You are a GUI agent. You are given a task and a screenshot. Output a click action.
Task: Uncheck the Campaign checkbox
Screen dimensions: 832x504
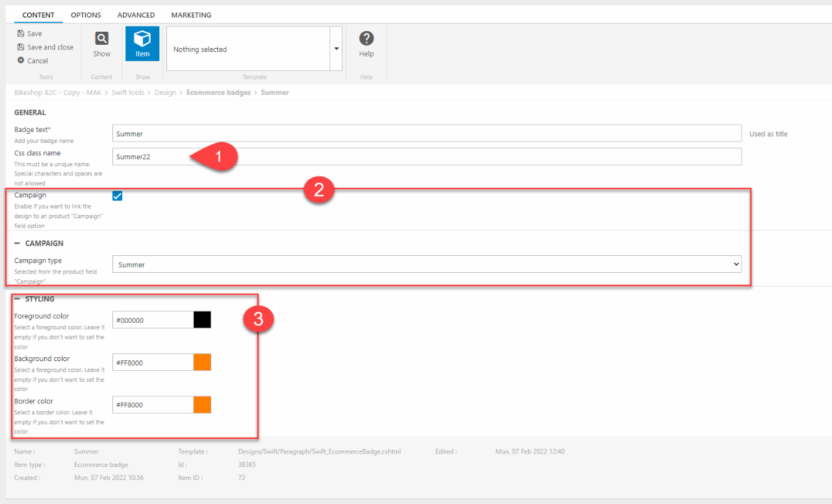(118, 196)
